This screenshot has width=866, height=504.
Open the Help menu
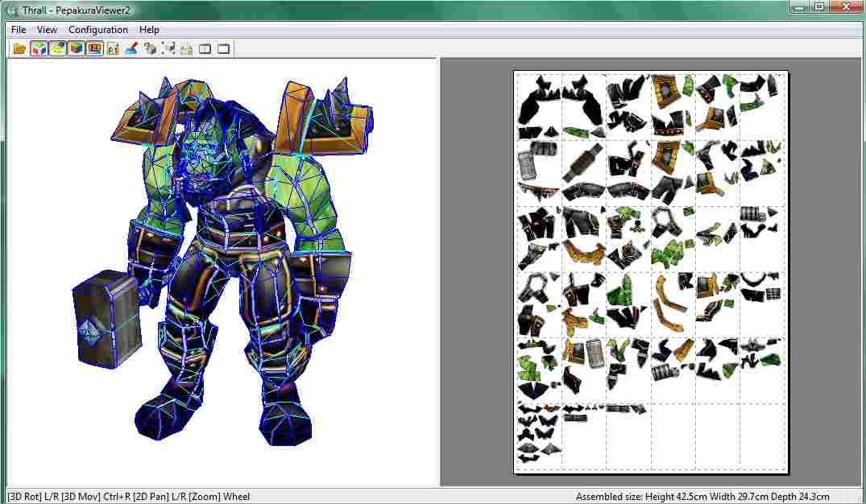point(149,29)
